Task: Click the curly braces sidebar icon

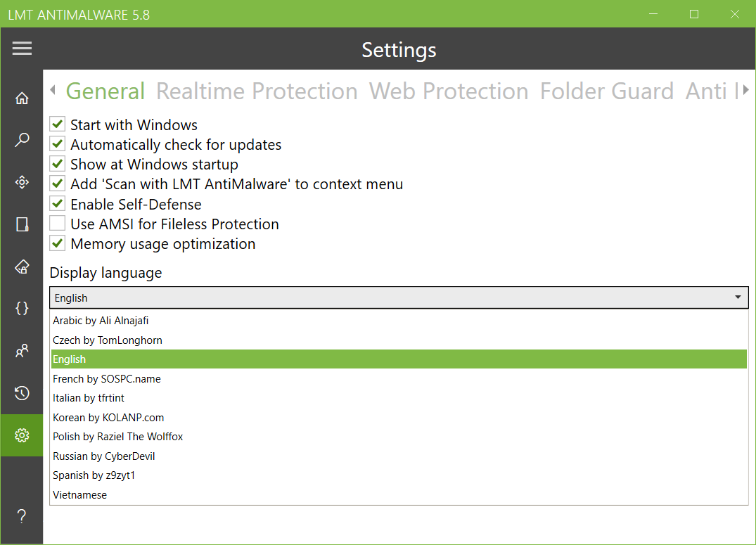Action: 22,308
